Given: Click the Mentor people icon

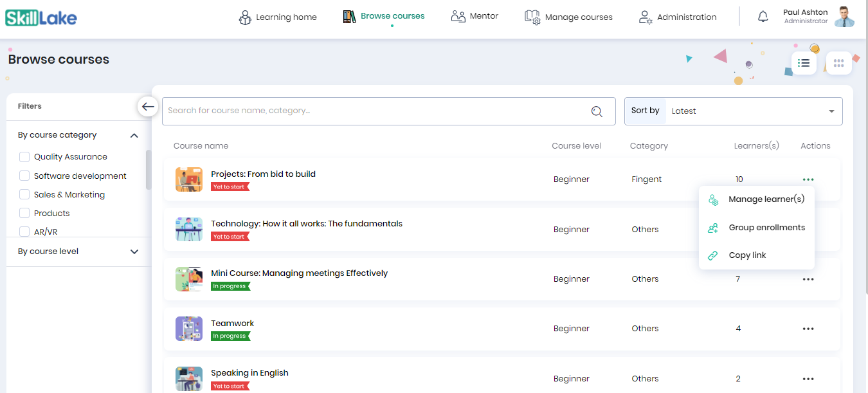Looking at the screenshot, I should (x=458, y=17).
